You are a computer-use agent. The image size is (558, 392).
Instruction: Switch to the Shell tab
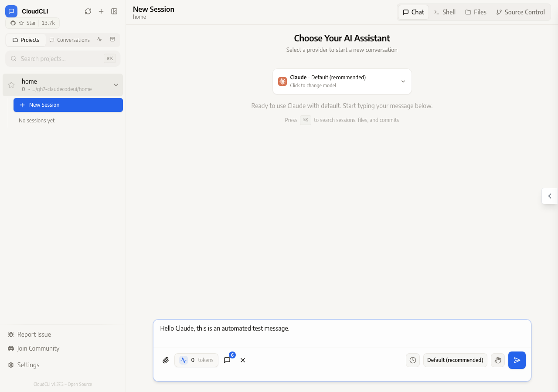coord(445,12)
